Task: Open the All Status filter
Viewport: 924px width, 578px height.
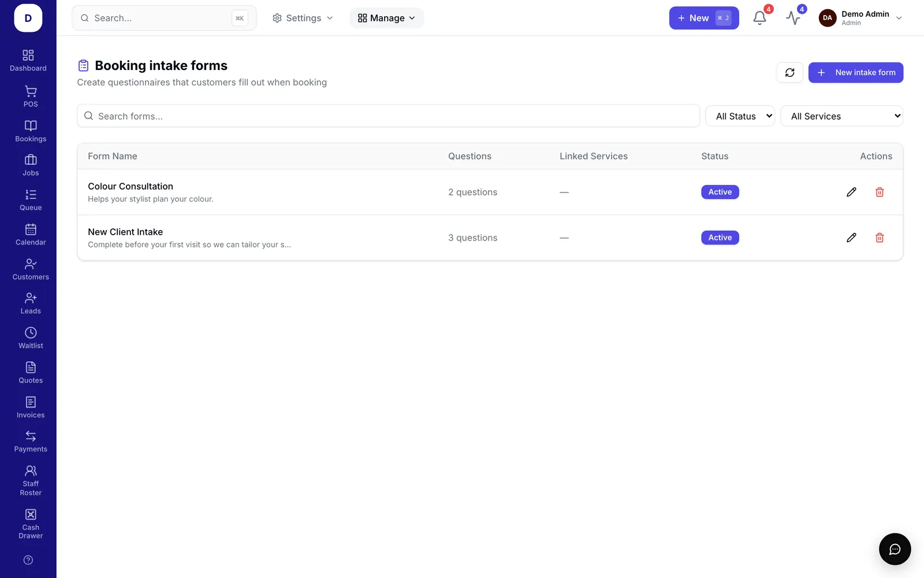Action: click(740, 116)
